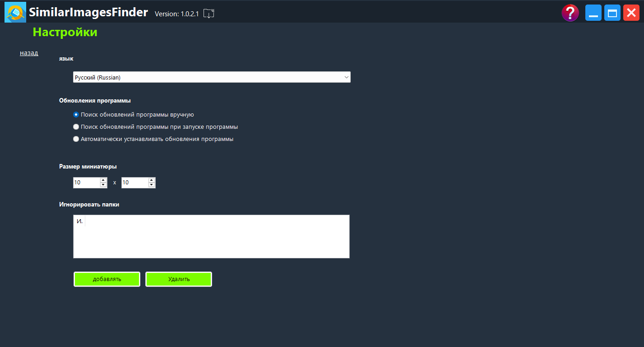The image size is (644, 347).
Task: Decrease first thumbnail size with down arrow
Action: pos(103,185)
